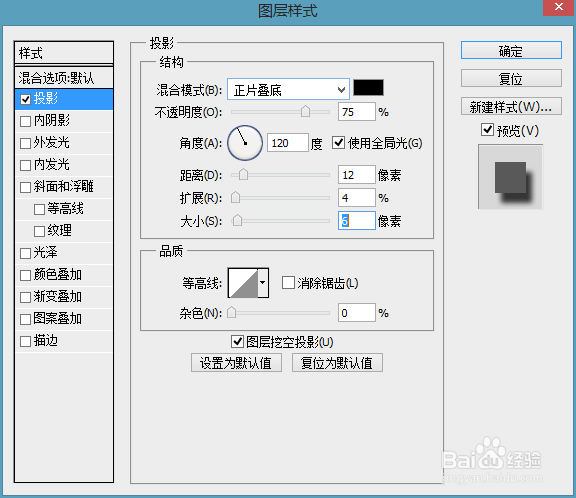Select the 斜面和浮雕 style row label
Image resolution: width=576 pixels, height=498 pixels.
pos(64,187)
